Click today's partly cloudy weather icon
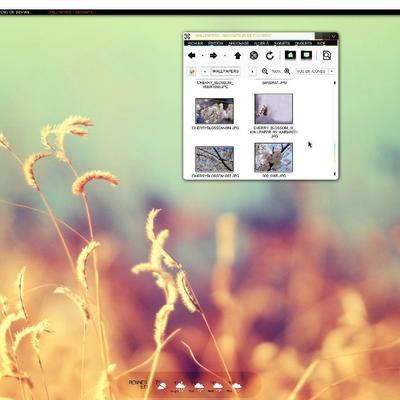The height and width of the screenshot is (400, 400). [x=162, y=386]
